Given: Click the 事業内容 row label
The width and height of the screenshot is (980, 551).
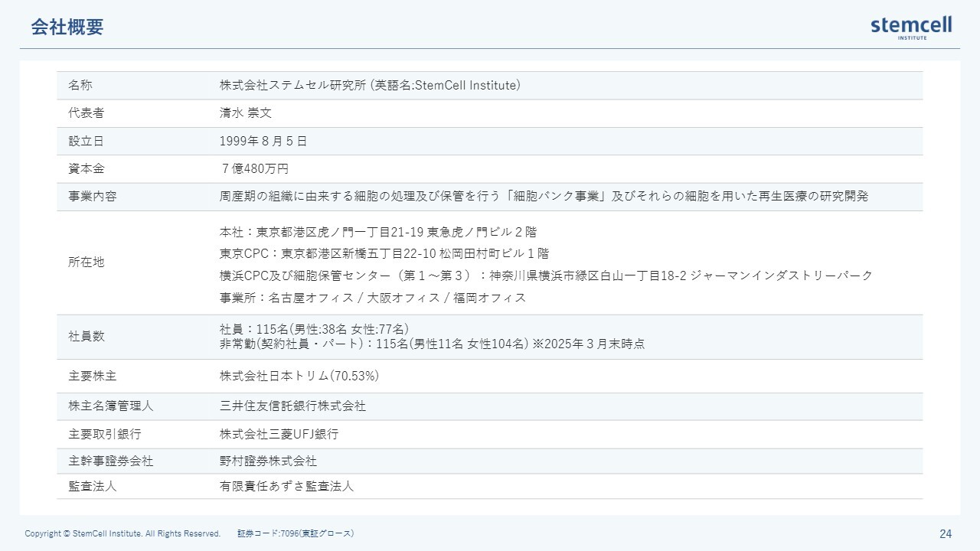Looking at the screenshot, I should 93,197.
